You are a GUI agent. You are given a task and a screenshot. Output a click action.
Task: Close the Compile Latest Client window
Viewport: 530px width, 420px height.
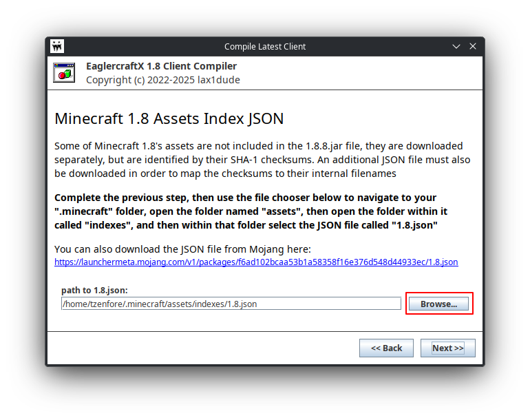pos(473,46)
